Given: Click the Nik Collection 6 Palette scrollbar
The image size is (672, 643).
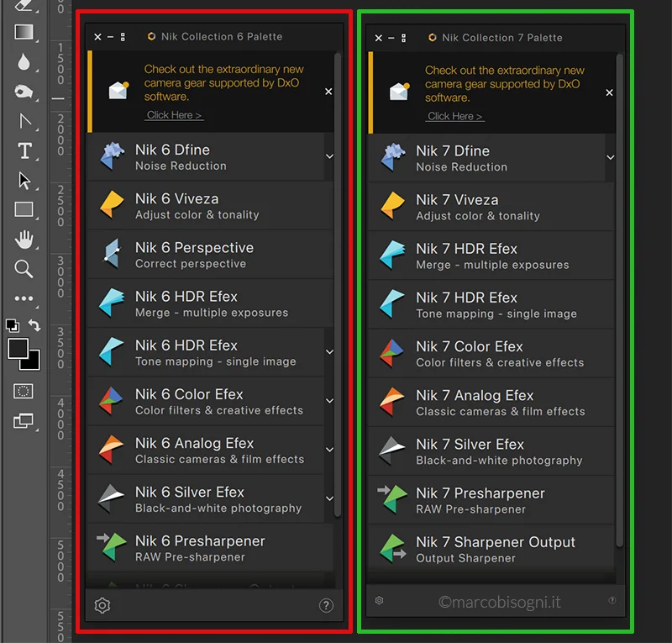Looking at the screenshot, I should click(338, 285).
